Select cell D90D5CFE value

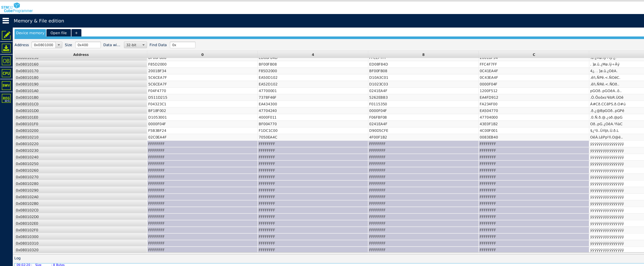pos(423,131)
